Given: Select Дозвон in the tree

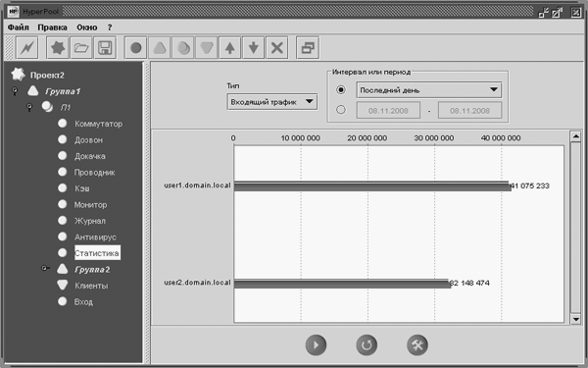Looking at the screenshot, I should [x=88, y=139].
